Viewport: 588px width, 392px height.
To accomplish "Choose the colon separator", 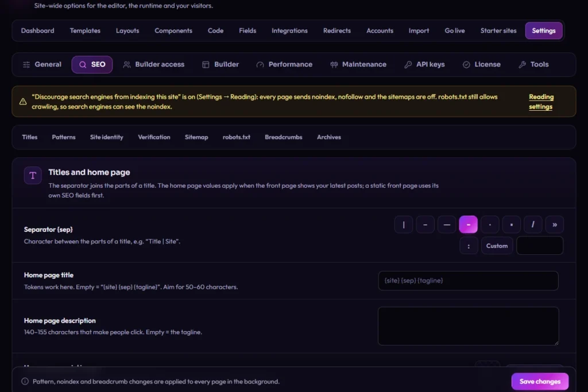I will click(469, 246).
